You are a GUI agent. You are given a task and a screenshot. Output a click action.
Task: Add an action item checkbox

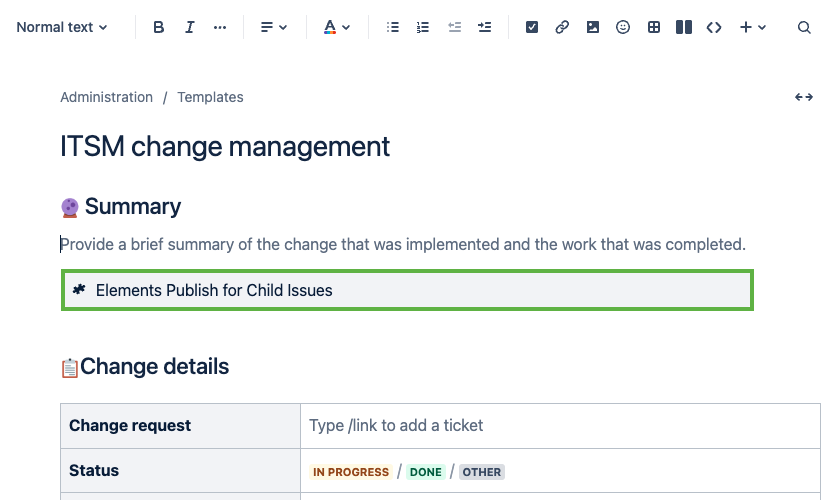[532, 27]
